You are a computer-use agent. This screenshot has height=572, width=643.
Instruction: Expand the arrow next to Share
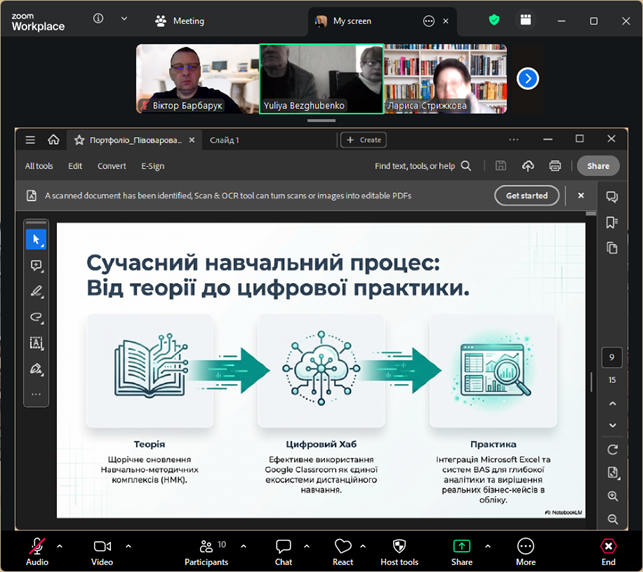[488, 546]
